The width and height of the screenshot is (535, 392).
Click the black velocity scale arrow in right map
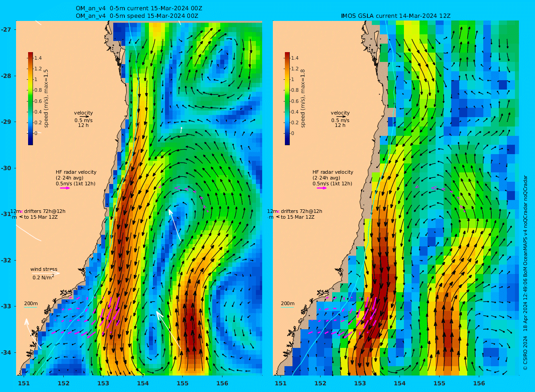click(341, 117)
